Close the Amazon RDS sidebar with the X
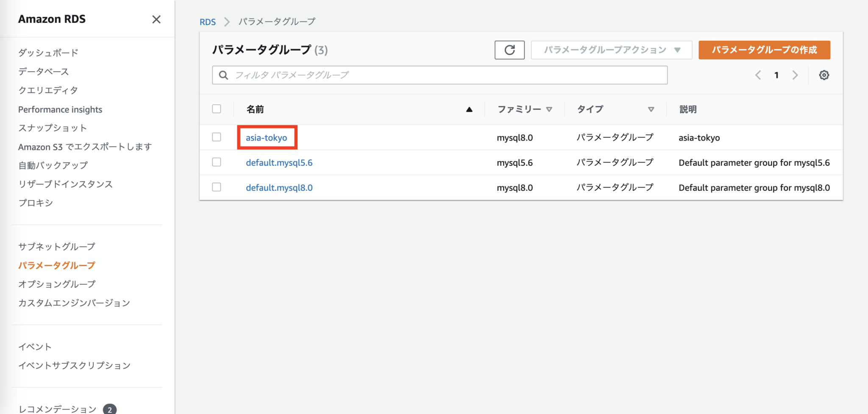The height and width of the screenshot is (414, 868). [x=156, y=19]
